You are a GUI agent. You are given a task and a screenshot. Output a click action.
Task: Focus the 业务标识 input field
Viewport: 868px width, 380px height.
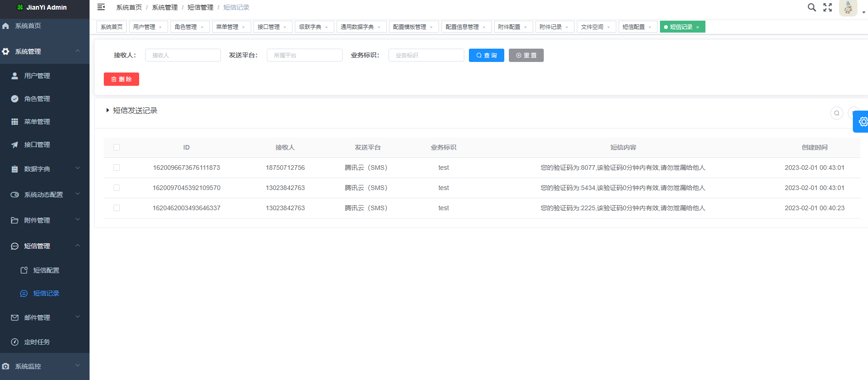pos(426,55)
